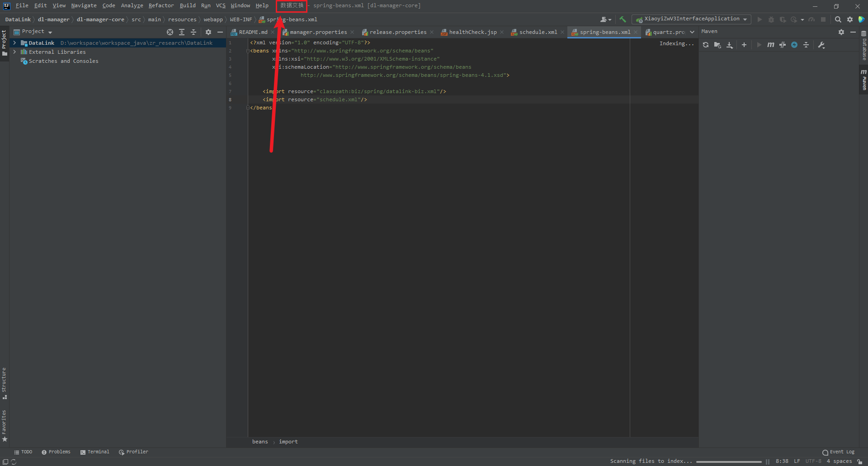Reload all Maven projects
This screenshot has width=868, height=466.
(x=706, y=45)
